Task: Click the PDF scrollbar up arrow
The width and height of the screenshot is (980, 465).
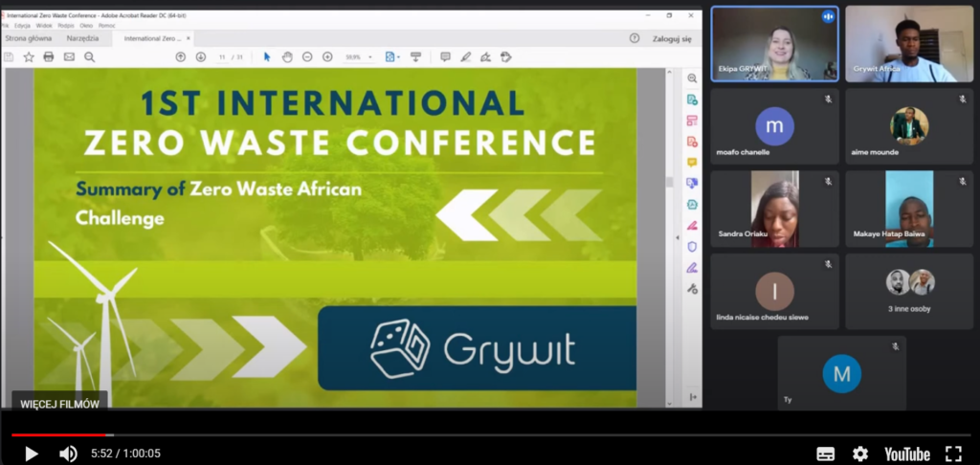Action: point(669,72)
